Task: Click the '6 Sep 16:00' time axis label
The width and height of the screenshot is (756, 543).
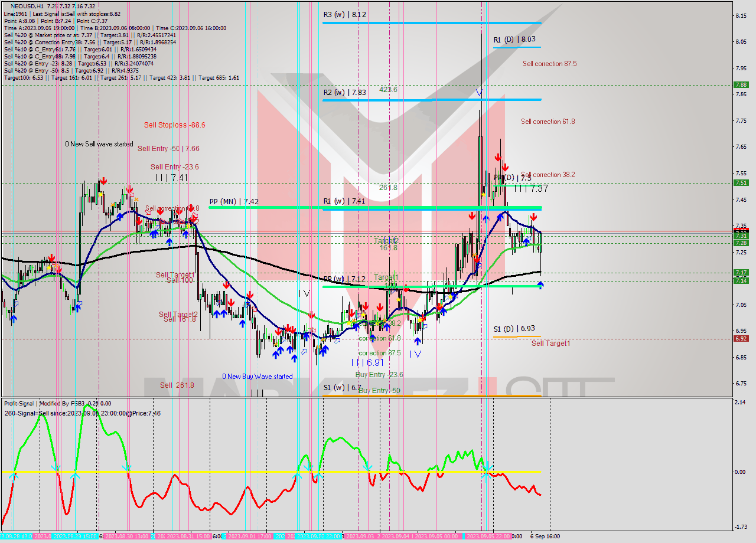Action: [544, 537]
